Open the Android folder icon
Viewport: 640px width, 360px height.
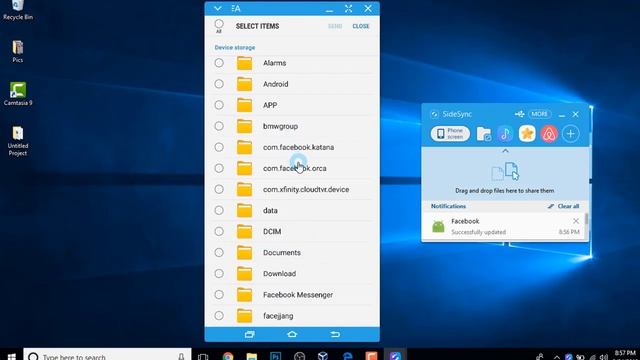tap(244, 84)
